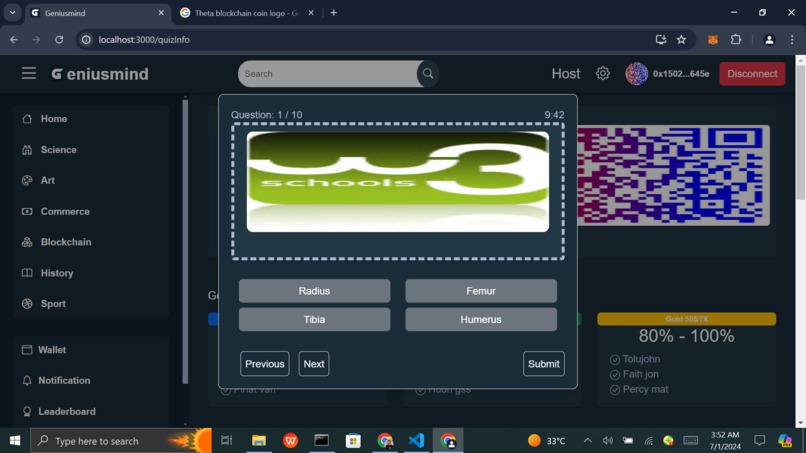Click the site information icon in address bar

tap(86, 40)
